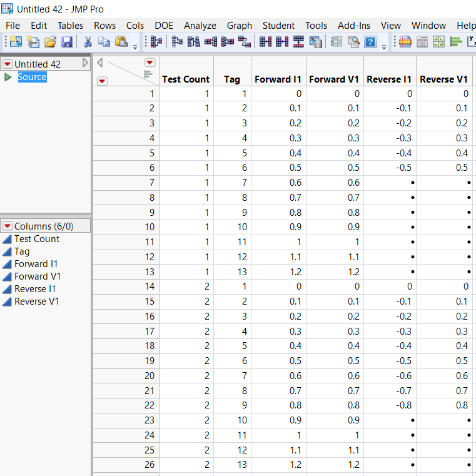Image resolution: width=476 pixels, height=476 pixels.
Task: Select Reverse I1 in the Columns list
Action: (x=35, y=289)
